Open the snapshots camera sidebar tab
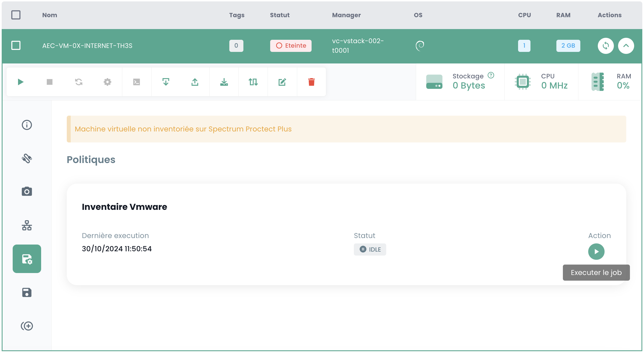This screenshot has height=352, width=644. point(27,192)
